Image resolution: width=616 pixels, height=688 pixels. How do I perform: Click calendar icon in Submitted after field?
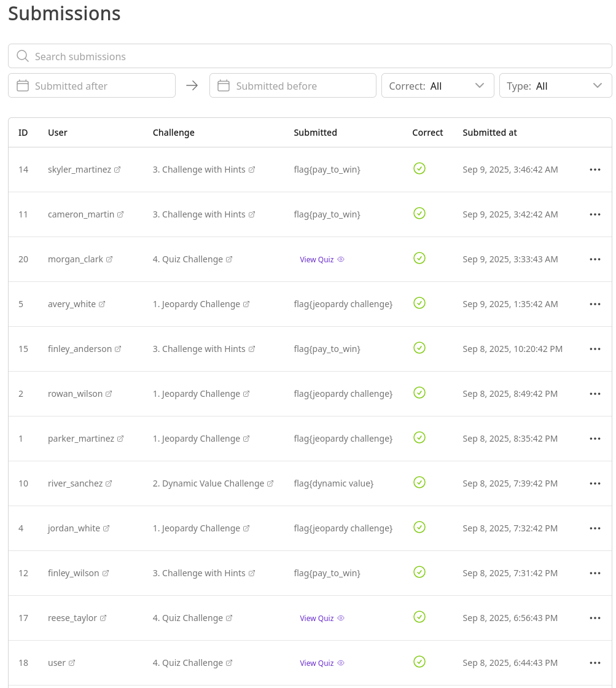(x=23, y=86)
